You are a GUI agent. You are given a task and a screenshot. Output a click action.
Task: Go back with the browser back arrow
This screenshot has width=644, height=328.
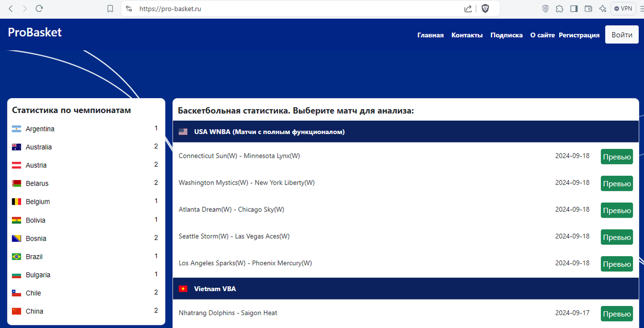pyautogui.click(x=11, y=9)
